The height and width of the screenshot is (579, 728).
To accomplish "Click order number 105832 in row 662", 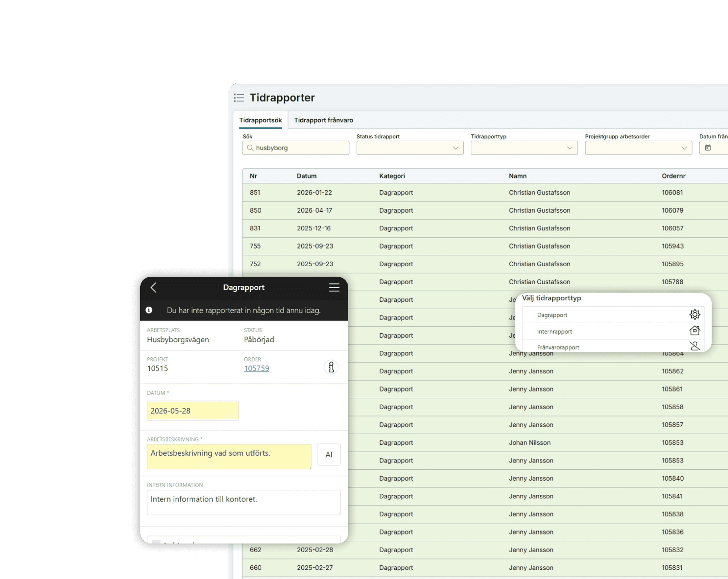I will [x=672, y=550].
